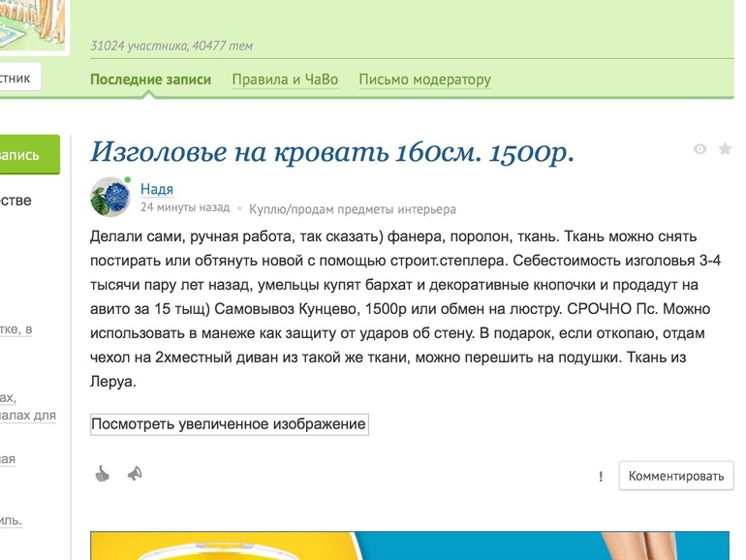
Task: Open author profile link Надя
Action: coord(157,189)
